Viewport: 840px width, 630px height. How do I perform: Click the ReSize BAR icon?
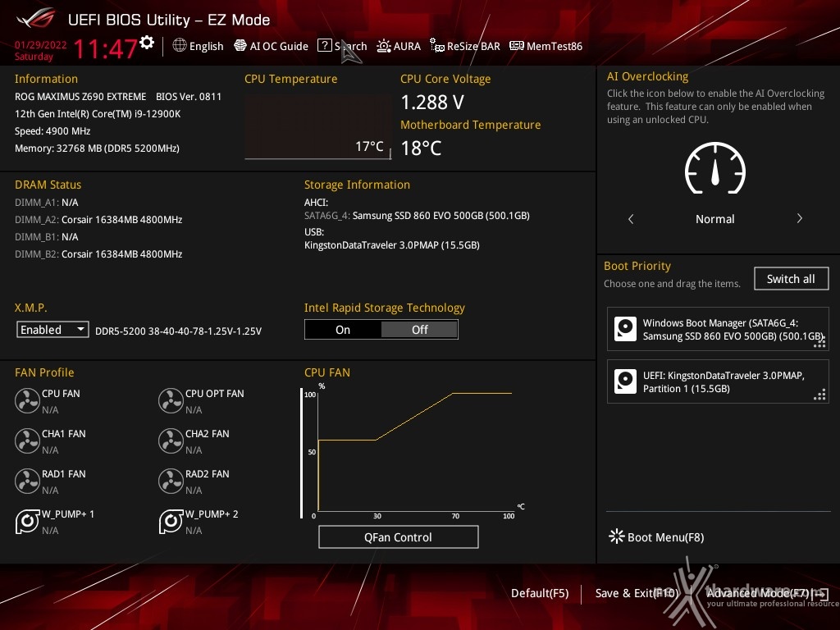tap(436, 46)
